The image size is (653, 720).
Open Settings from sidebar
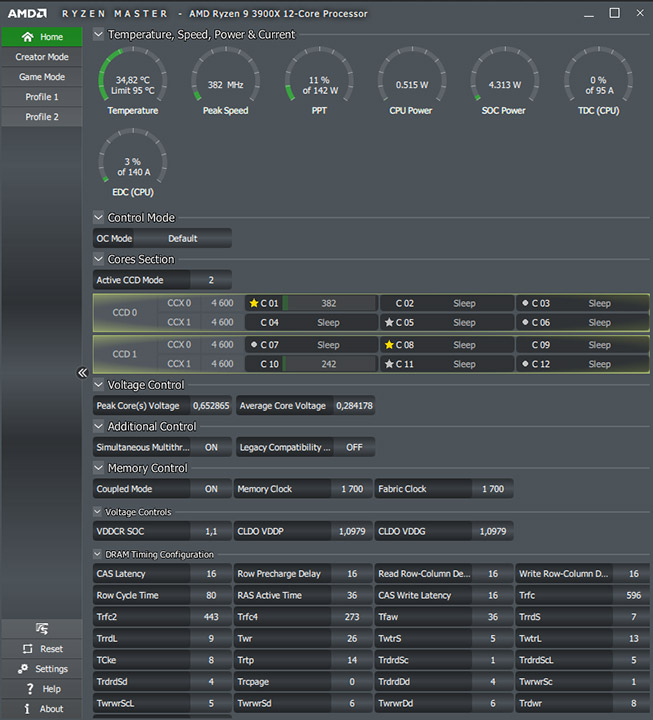pyautogui.click(x=42, y=669)
